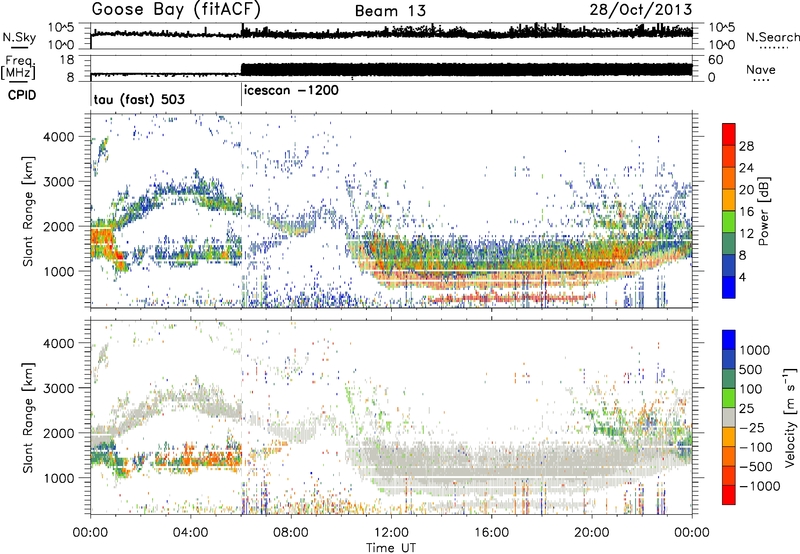Click the '4000' tick of the power panel
This screenshot has height=554, width=800.
pyautogui.click(x=61, y=137)
